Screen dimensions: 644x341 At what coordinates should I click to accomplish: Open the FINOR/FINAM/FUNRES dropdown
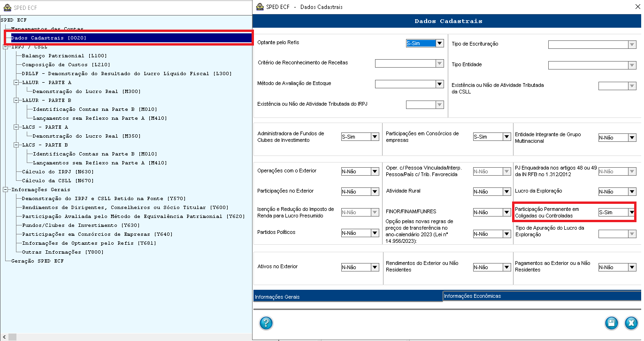[506, 212]
